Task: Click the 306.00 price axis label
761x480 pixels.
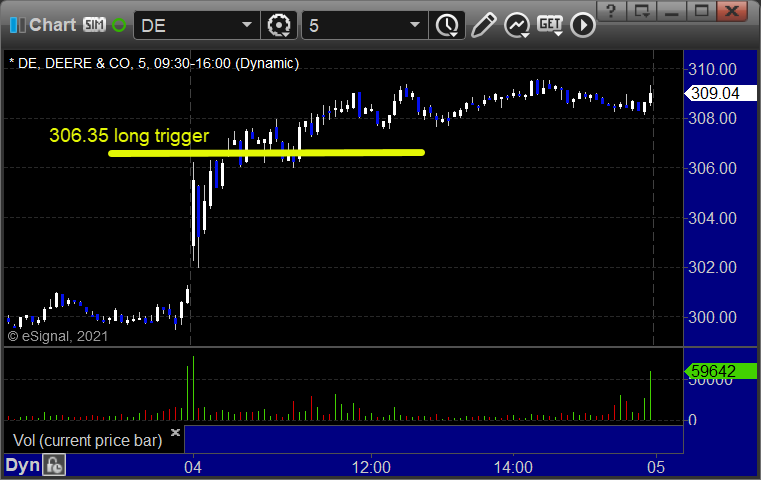Action: click(712, 168)
